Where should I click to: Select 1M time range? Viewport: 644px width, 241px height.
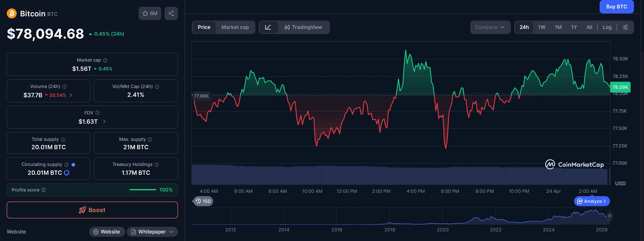558,27
